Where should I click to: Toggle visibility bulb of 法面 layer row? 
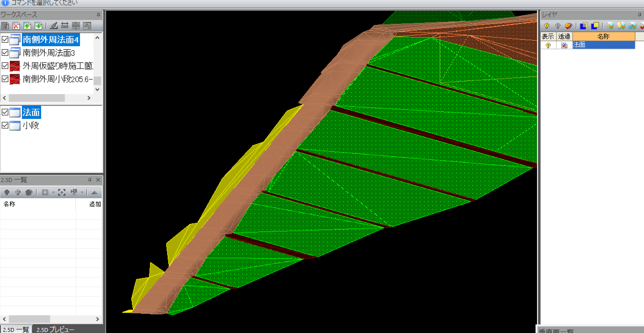548,45
